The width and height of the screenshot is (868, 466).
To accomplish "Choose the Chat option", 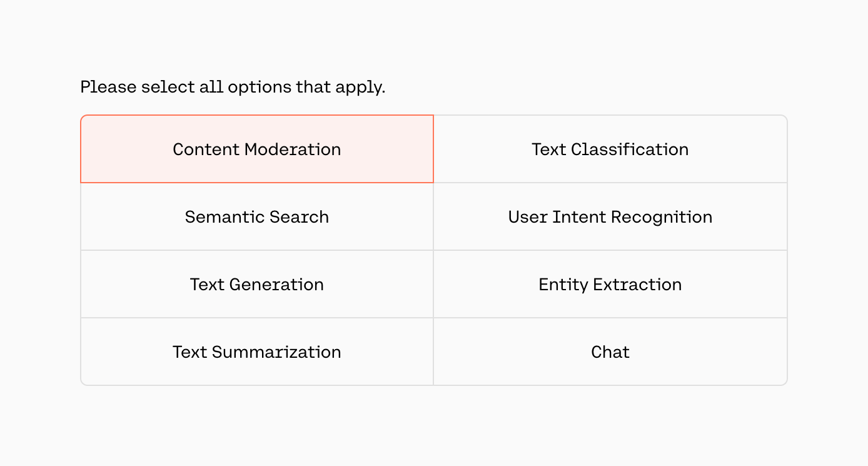I will 610,352.
